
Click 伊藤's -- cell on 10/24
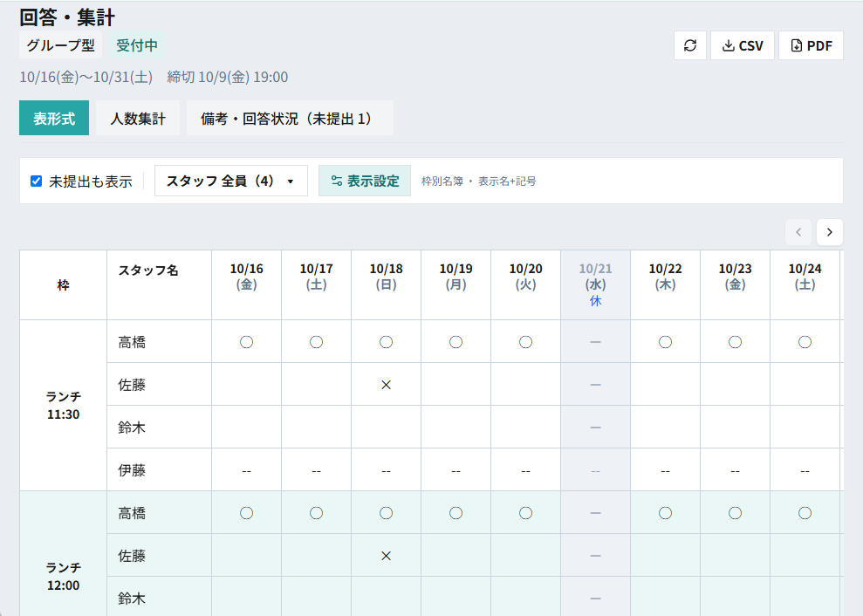click(x=805, y=470)
